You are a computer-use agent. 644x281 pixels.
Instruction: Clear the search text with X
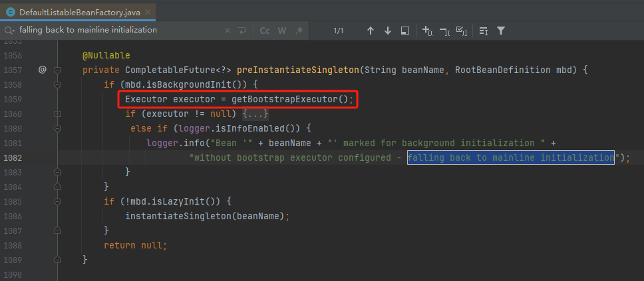(x=228, y=31)
